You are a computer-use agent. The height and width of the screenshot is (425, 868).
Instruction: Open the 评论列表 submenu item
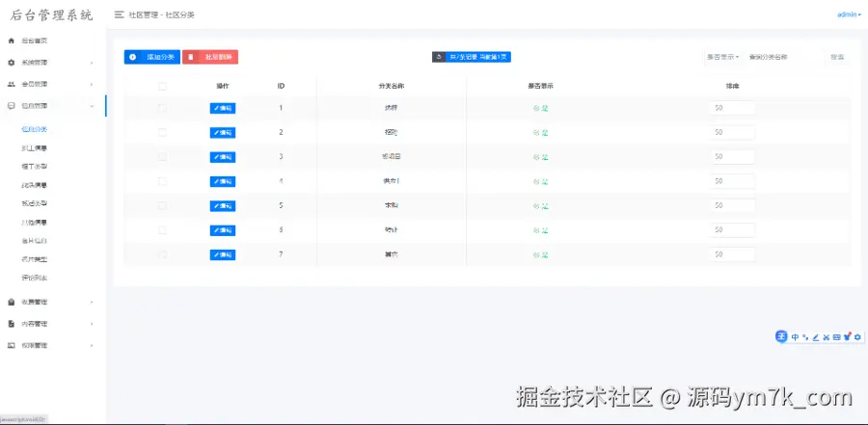(x=35, y=278)
